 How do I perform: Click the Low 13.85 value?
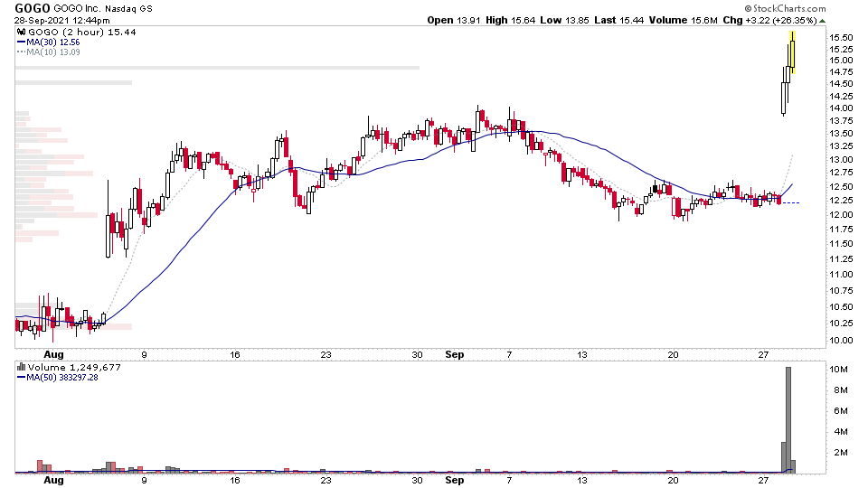[564, 20]
